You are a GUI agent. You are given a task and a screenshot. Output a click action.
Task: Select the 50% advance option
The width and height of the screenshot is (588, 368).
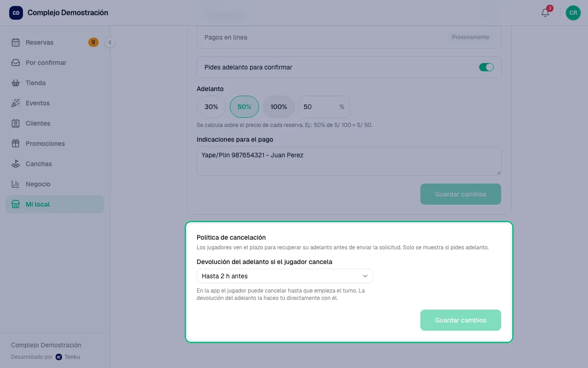244,107
